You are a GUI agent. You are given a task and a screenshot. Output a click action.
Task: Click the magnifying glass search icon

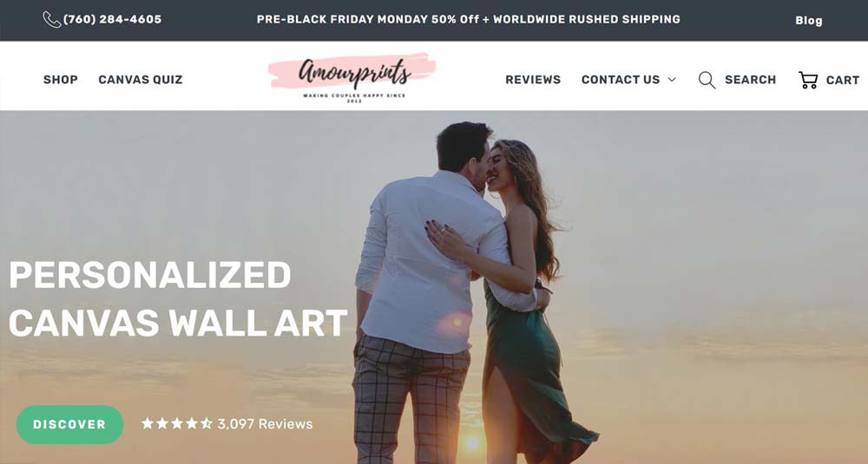[x=707, y=80]
